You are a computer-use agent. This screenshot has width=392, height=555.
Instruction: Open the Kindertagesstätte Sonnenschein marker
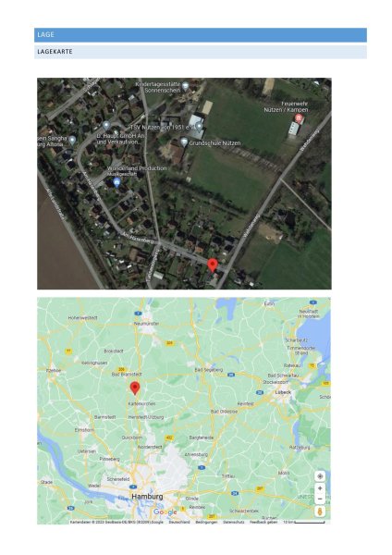click(x=186, y=85)
